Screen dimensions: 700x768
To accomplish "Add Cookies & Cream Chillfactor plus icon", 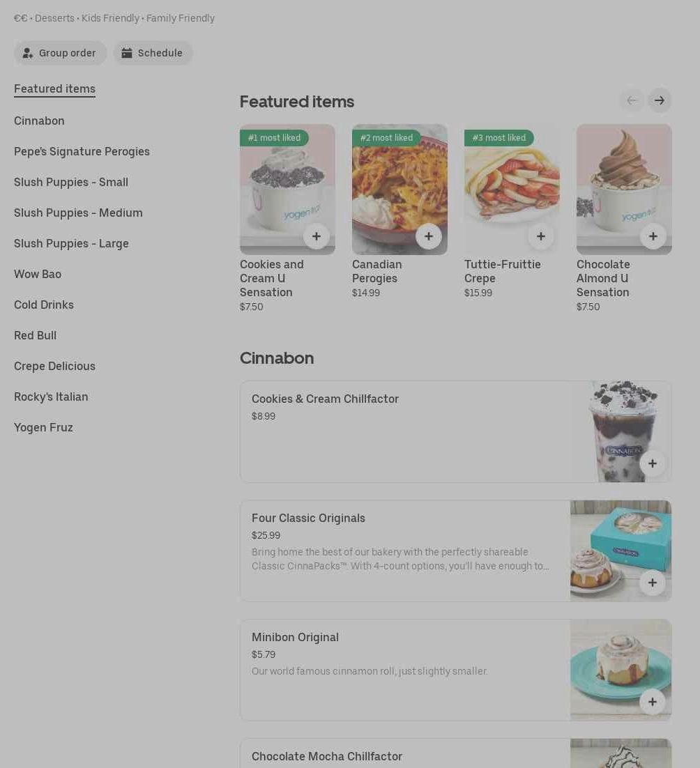I will pos(653,463).
